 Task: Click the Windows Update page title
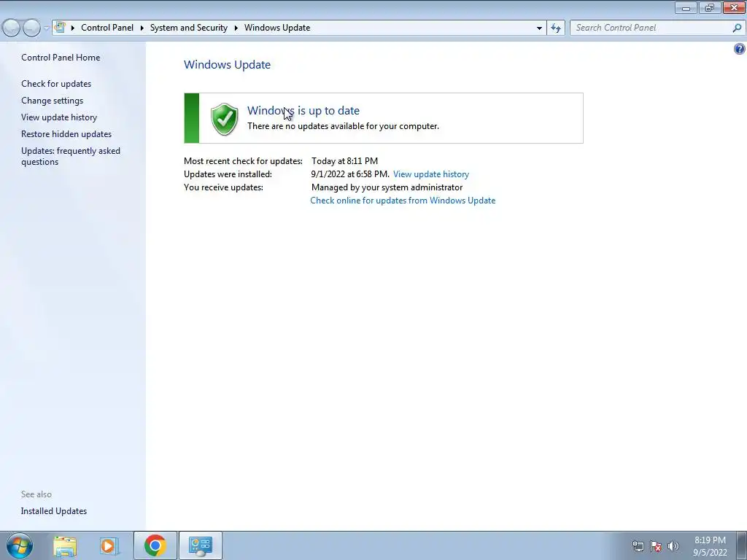tap(228, 64)
